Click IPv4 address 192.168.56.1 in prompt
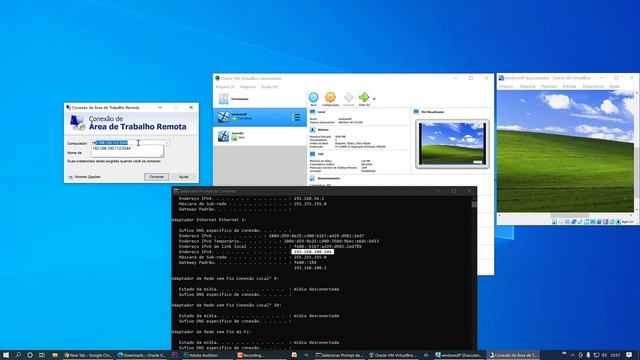 click(x=309, y=198)
